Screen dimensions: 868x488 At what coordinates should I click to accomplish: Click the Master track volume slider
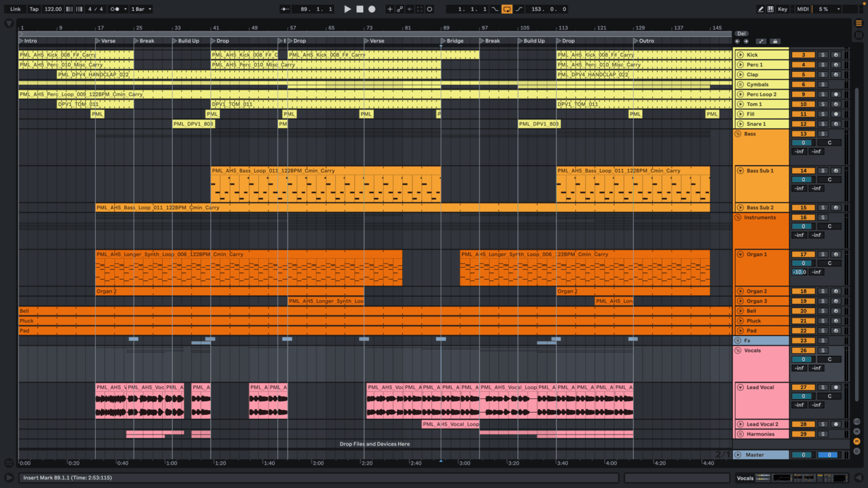[x=803, y=454]
